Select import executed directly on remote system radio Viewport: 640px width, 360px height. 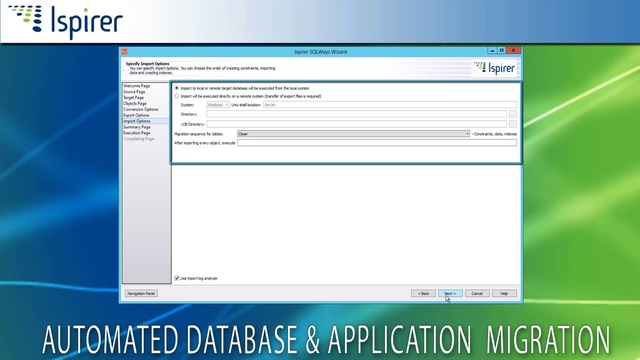177,96
